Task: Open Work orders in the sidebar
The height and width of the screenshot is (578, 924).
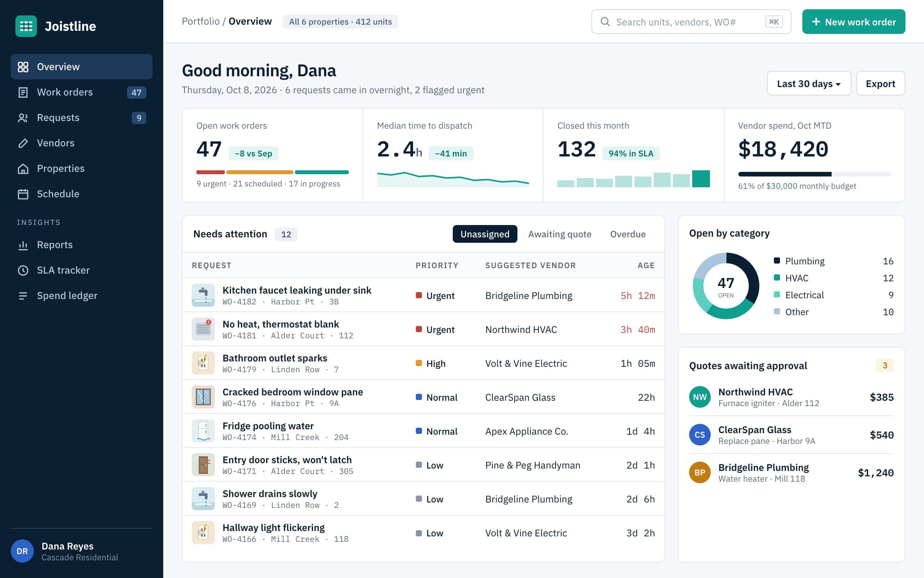Action: click(x=82, y=92)
